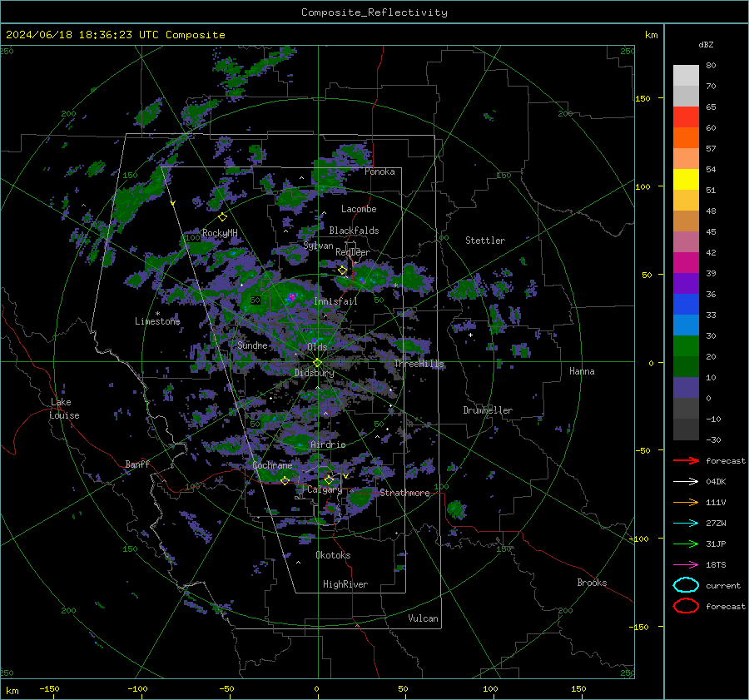Screen dimensions: 749x700
Task: Click the ThreeHills label
Action: (419, 364)
